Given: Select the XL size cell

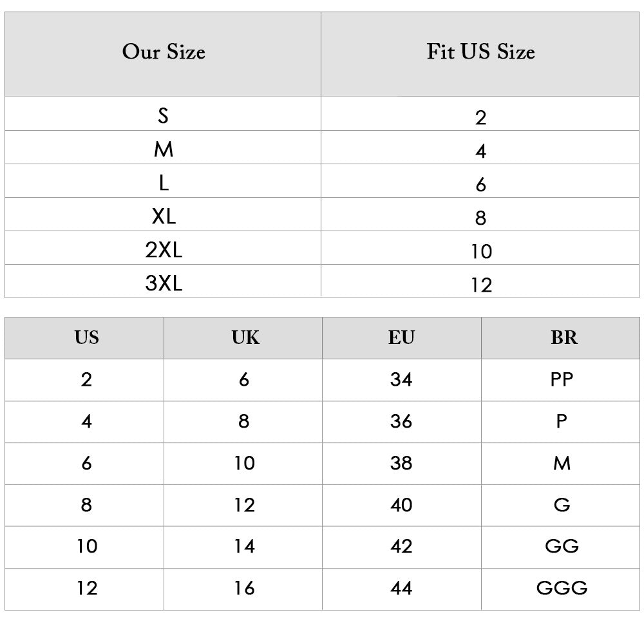Looking at the screenshot, I should pyautogui.click(x=164, y=216).
